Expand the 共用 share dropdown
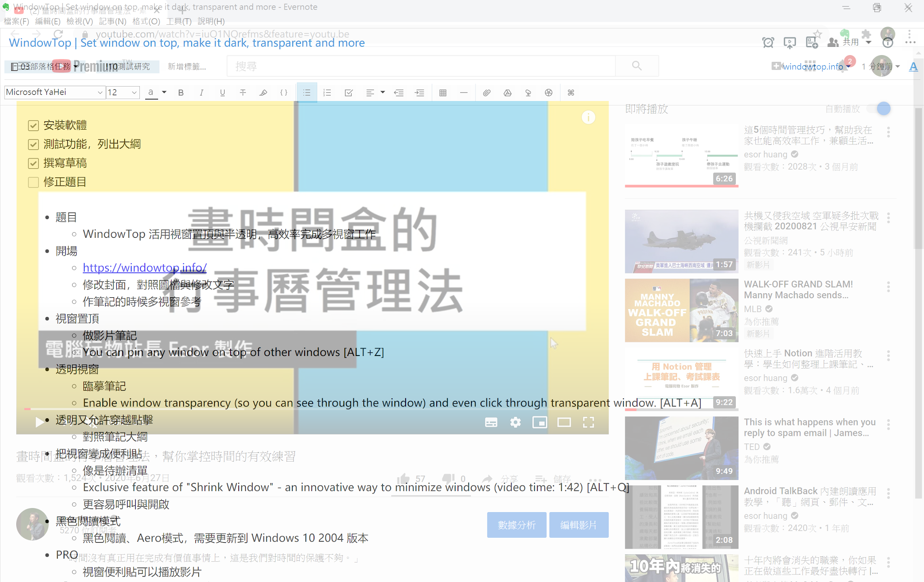The image size is (924, 582). tap(869, 42)
